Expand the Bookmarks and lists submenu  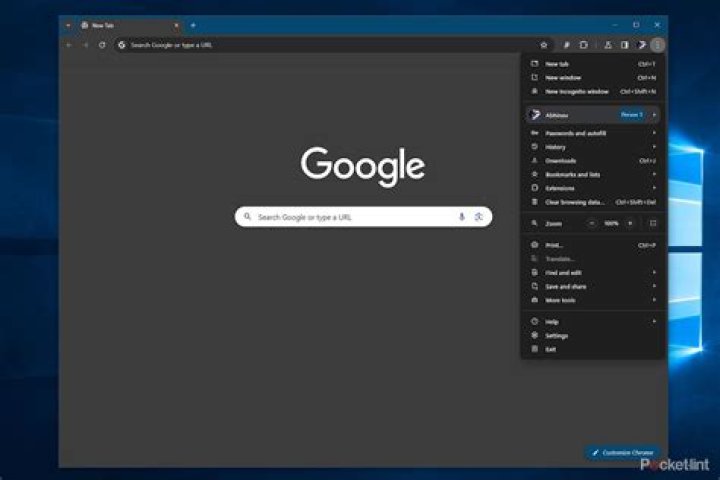point(593,175)
